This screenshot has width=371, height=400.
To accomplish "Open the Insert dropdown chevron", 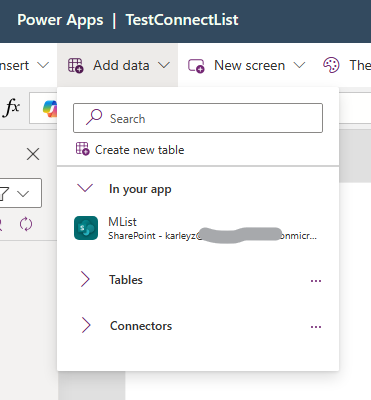I will (43, 65).
